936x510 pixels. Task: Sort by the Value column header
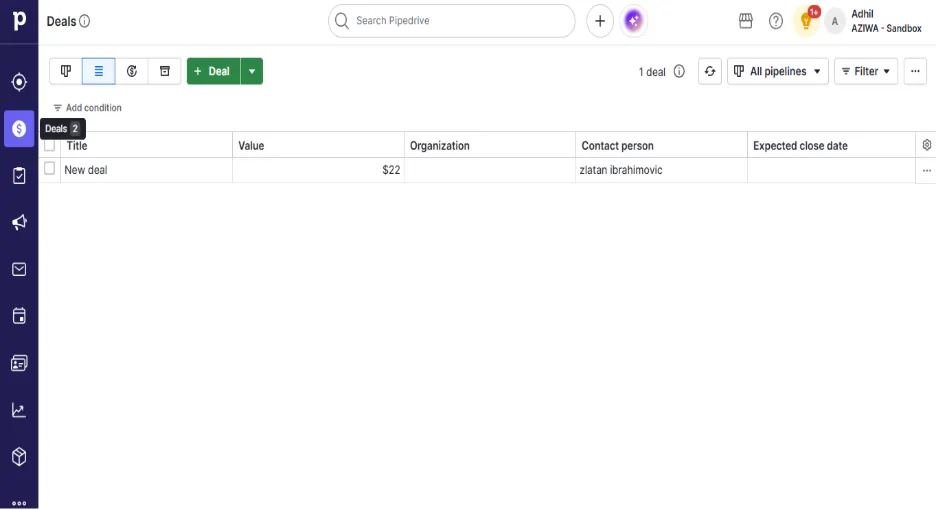point(318,146)
